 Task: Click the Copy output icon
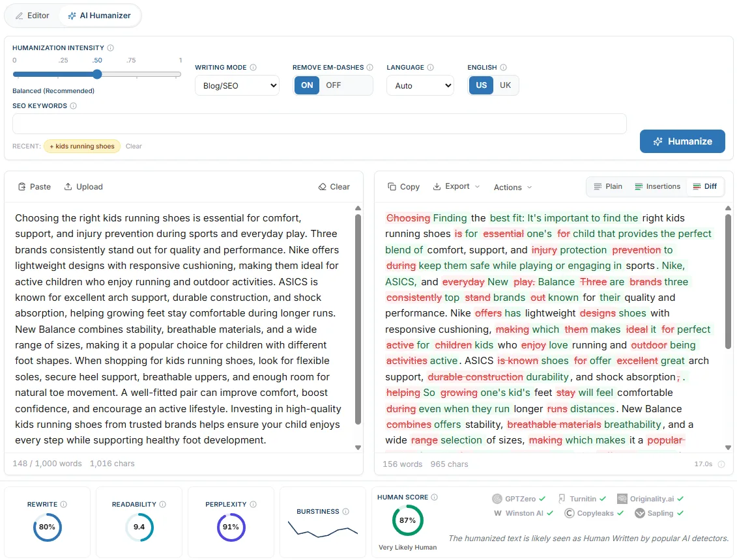tap(392, 186)
